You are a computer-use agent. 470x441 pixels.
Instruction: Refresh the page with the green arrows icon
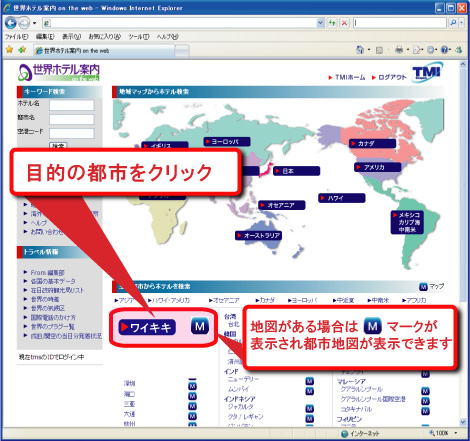coord(332,23)
